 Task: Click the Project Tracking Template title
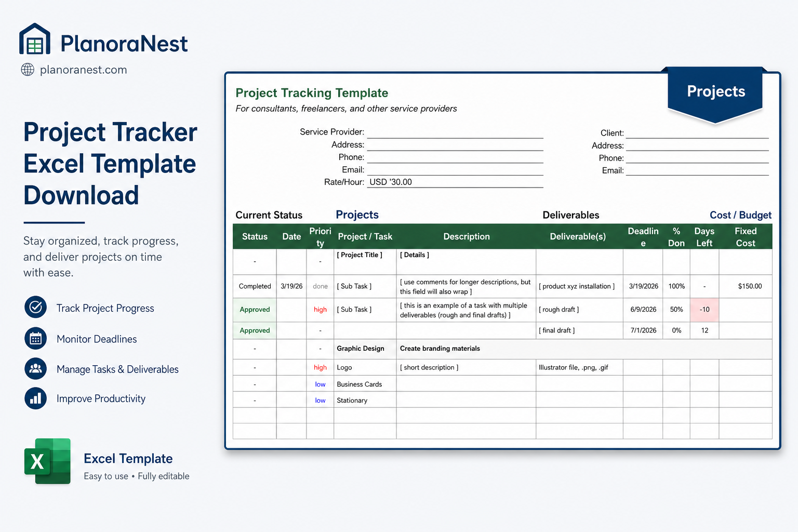(x=312, y=93)
